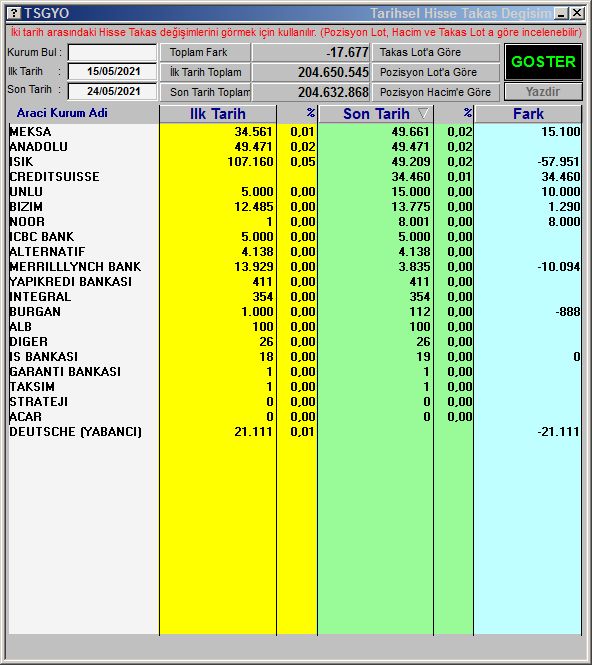Select the DIGER row
This screenshot has width=592, height=665.
(x=295, y=342)
